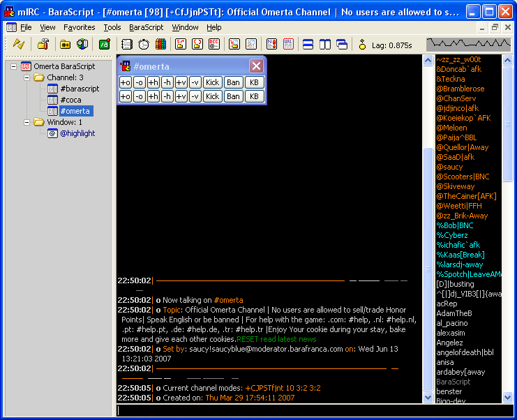Viewport: 517px width, 420px height.
Task: Switch to the @highlight window
Action: 77,133
